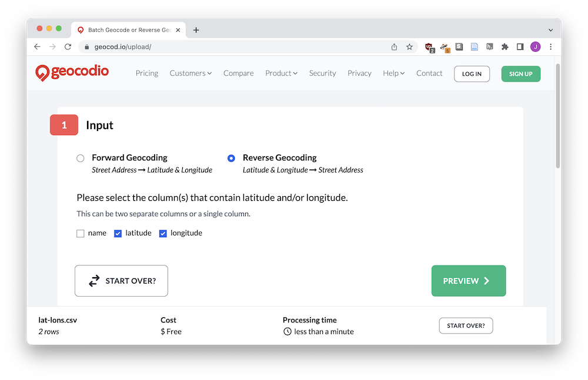Open the Pricing menu link
Viewport: 588px width, 380px height.
(x=146, y=73)
